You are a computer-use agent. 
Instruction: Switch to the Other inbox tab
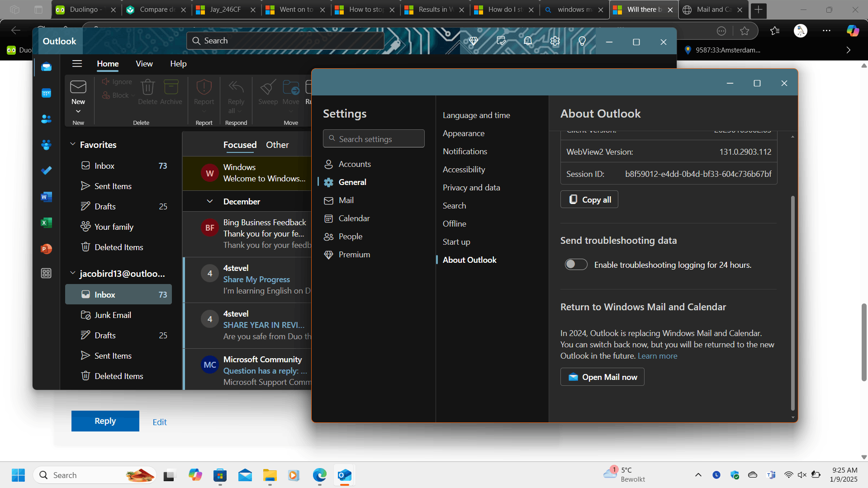coord(277,145)
